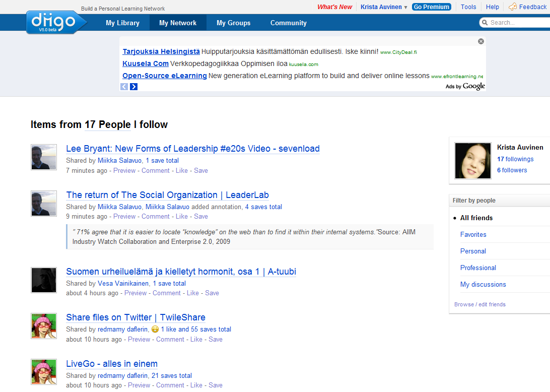
Task: Click the search magnifier icon
Action: click(x=485, y=23)
